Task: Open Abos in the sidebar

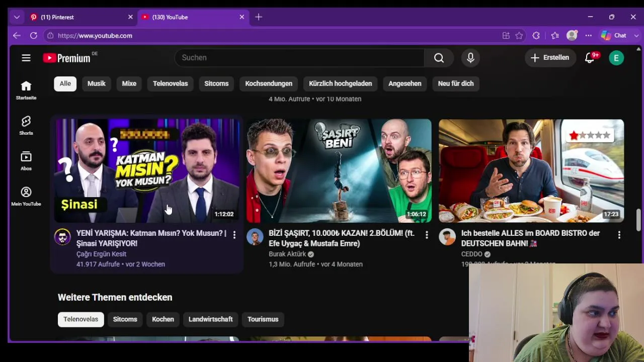Action: [x=26, y=161]
